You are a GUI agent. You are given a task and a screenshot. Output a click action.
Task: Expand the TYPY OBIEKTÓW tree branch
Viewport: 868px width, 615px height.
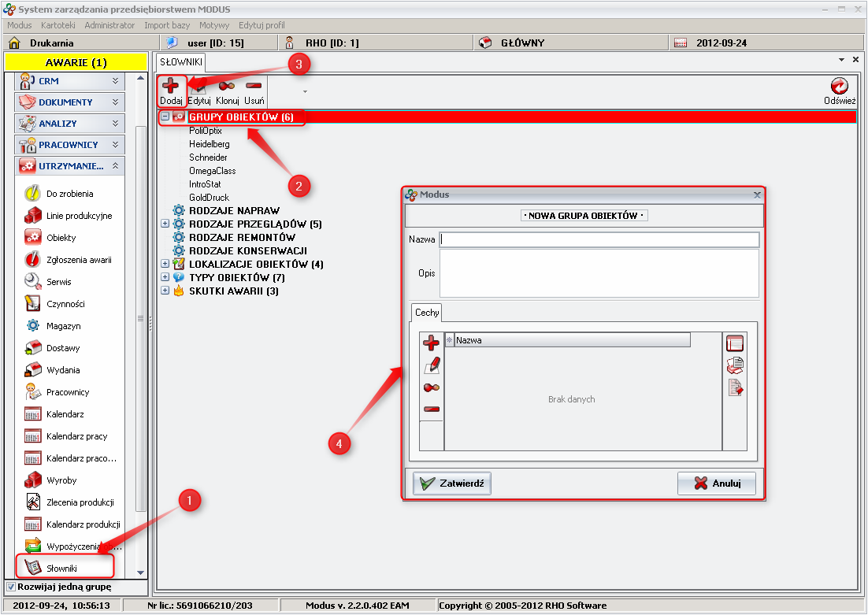coord(164,277)
